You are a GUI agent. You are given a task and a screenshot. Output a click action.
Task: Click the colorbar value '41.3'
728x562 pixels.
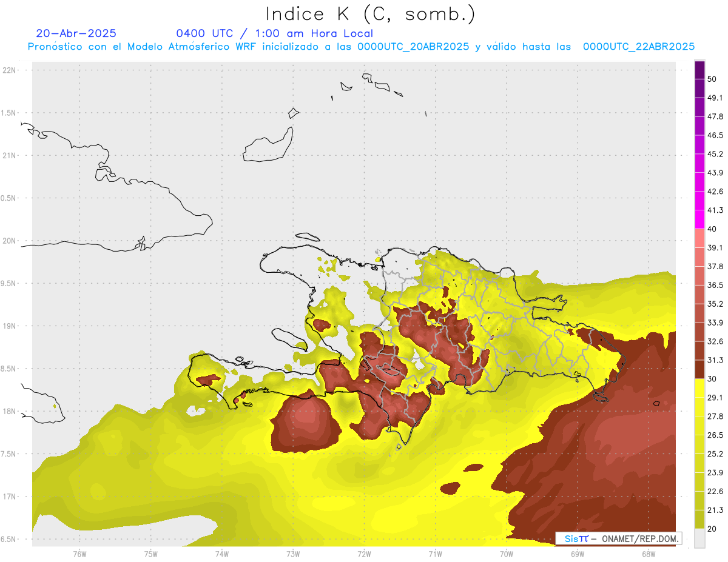coord(715,210)
